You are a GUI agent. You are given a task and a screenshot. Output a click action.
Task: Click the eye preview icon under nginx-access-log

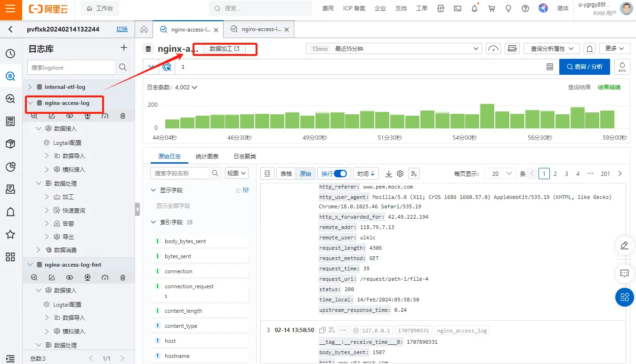point(70,116)
